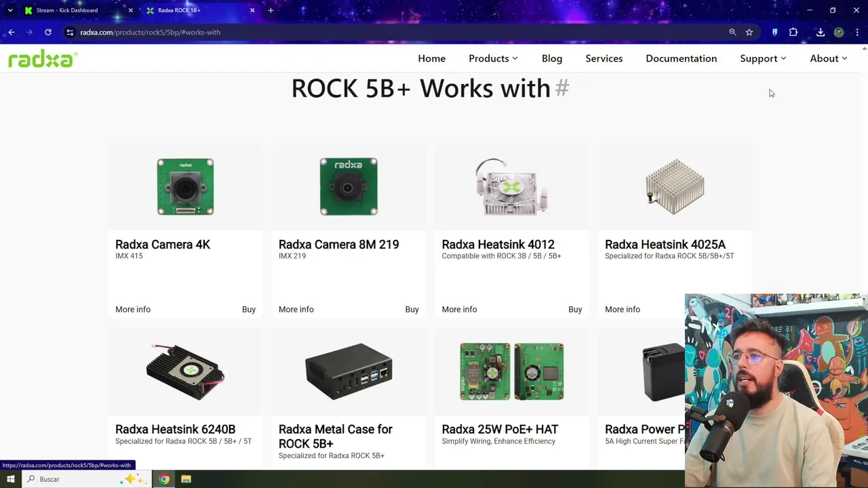Open Radxa Heatsink 4025A image
The height and width of the screenshot is (488, 868).
pyautogui.click(x=675, y=187)
